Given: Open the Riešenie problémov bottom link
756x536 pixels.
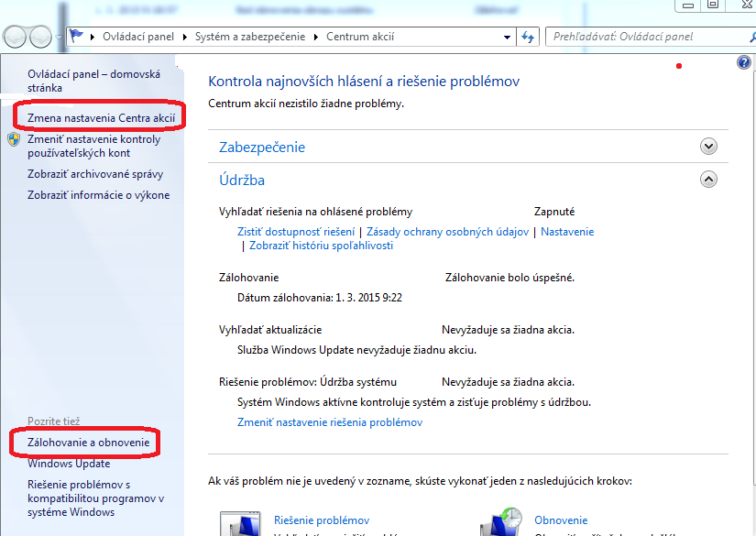Looking at the screenshot, I should (x=322, y=520).
